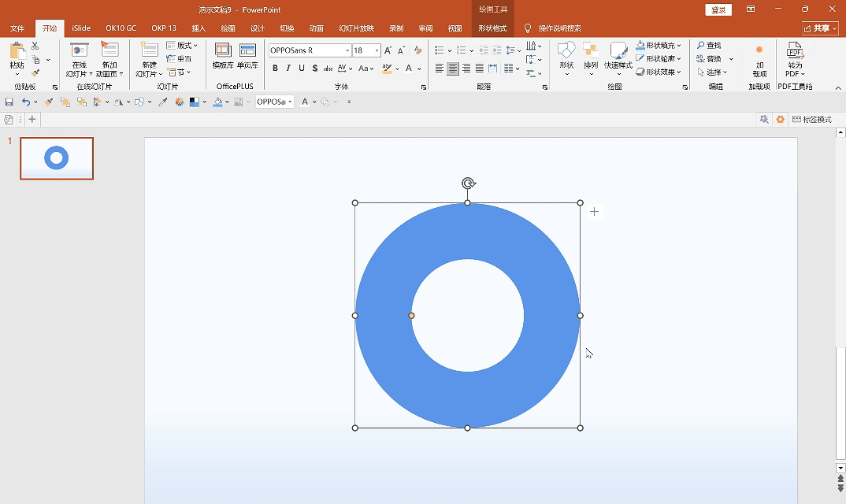This screenshot has width=846, height=504.
Task: Increase font size with larger A
Action: pyautogui.click(x=388, y=50)
